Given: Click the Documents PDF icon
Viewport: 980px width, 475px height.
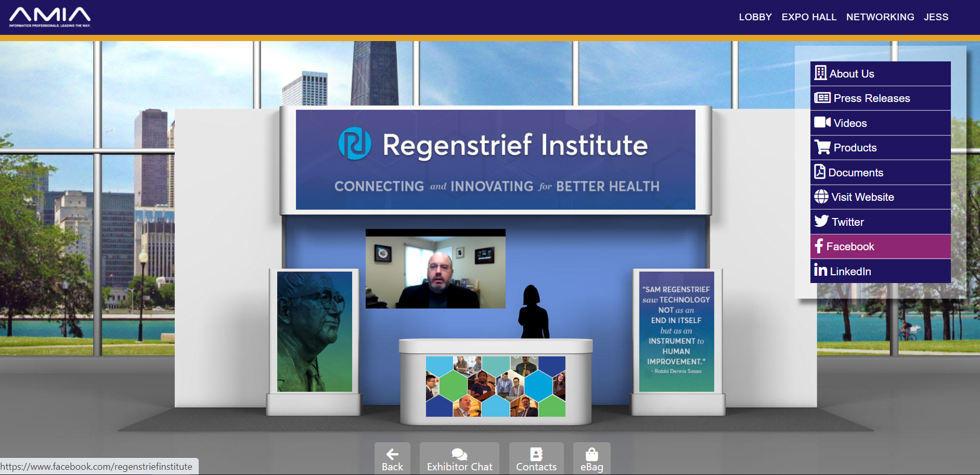Looking at the screenshot, I should click(x=820, y=172).
